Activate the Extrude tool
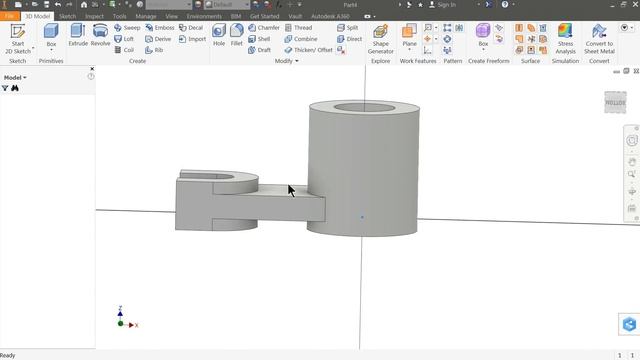Screen dimensions: 640x360 [x=78, y=35]
